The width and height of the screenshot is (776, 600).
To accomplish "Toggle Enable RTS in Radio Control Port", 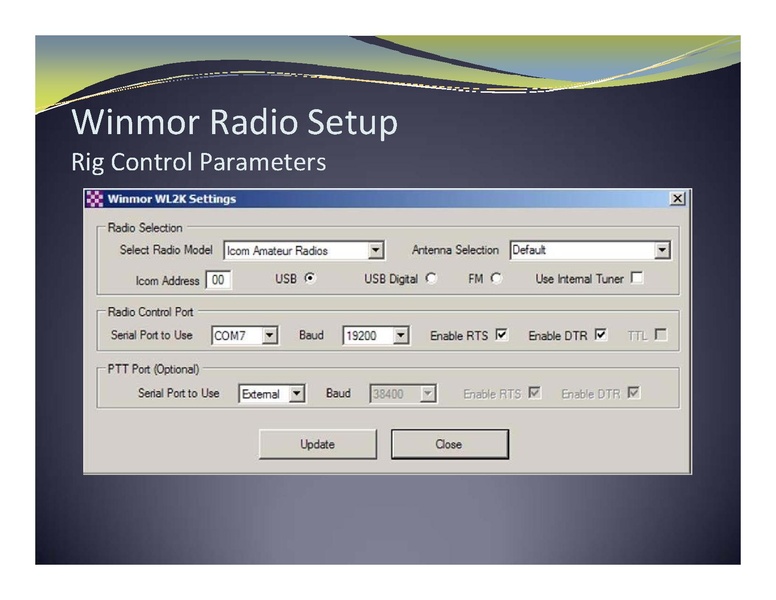I will 501,335.
